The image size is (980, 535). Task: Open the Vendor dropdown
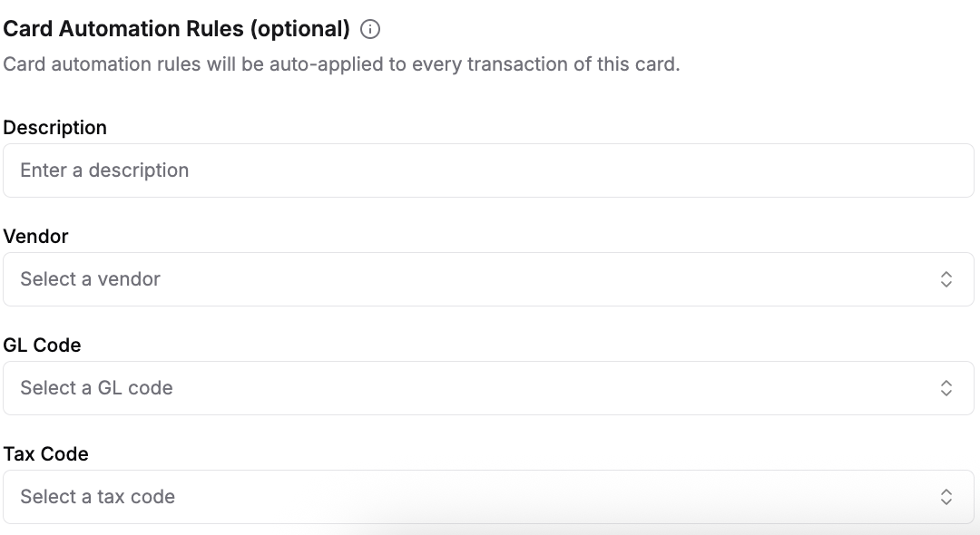click(x=488, y=279)
